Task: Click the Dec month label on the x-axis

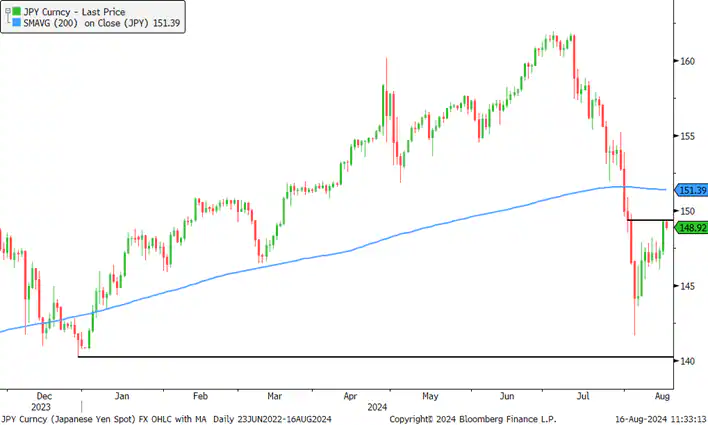Action: [44, 396]
